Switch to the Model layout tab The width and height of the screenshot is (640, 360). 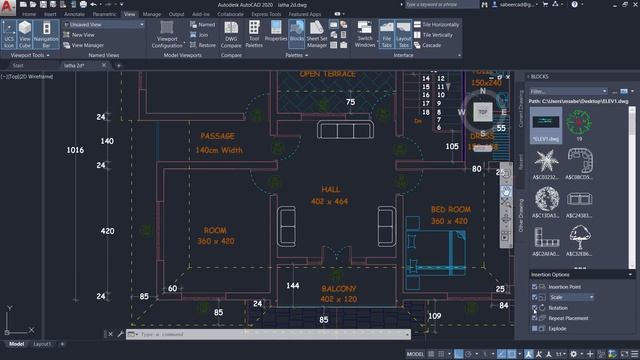[17, 344]
